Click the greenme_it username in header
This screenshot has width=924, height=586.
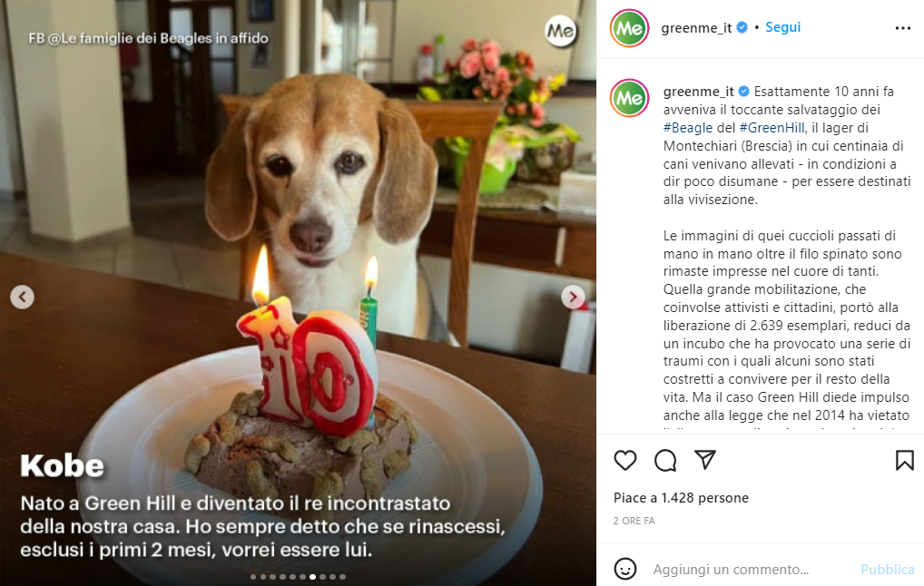[x=697, y=27]
